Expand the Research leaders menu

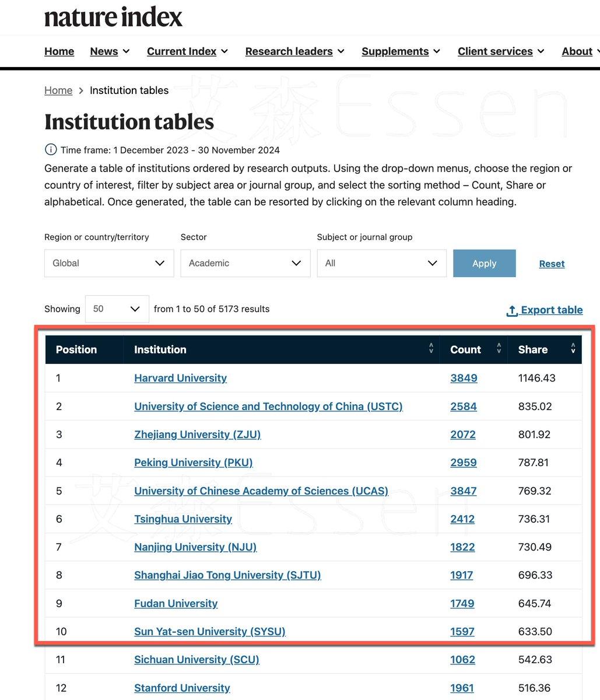(x=295, y=51)
